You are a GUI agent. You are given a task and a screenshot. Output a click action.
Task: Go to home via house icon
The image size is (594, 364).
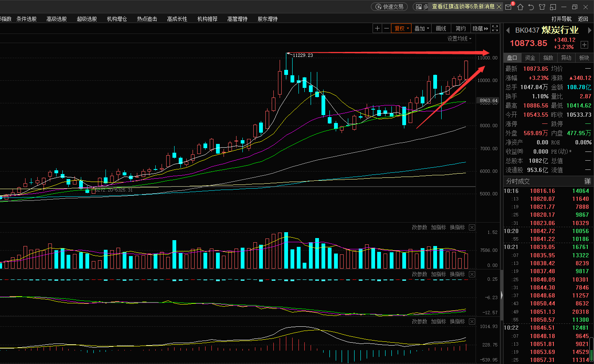[x=520, y=7]
